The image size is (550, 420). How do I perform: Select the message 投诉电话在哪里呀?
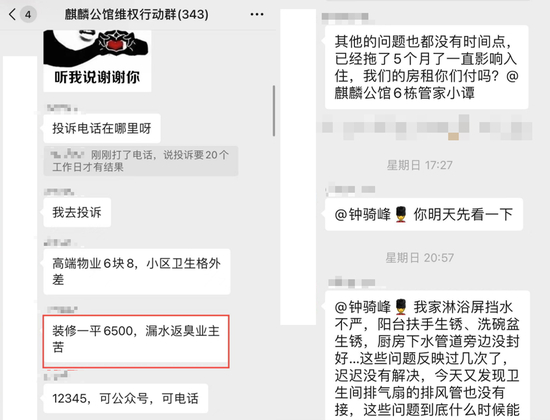pos(102,128)
